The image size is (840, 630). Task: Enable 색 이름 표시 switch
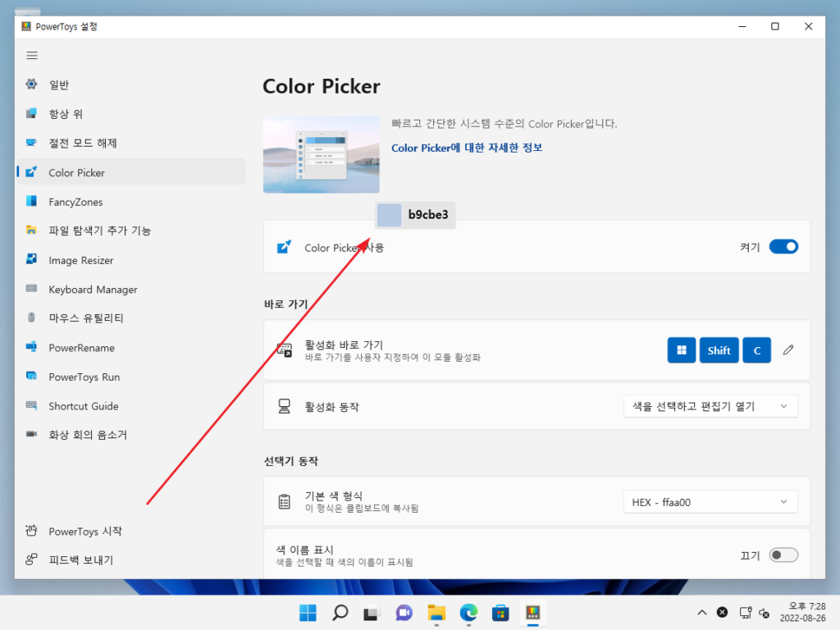click(783, 555)
